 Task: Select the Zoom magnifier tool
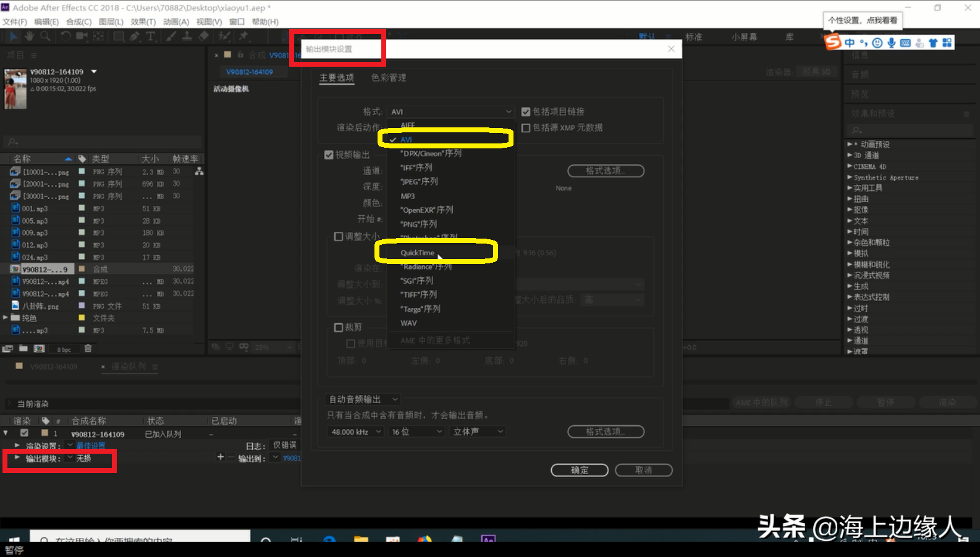45,36
